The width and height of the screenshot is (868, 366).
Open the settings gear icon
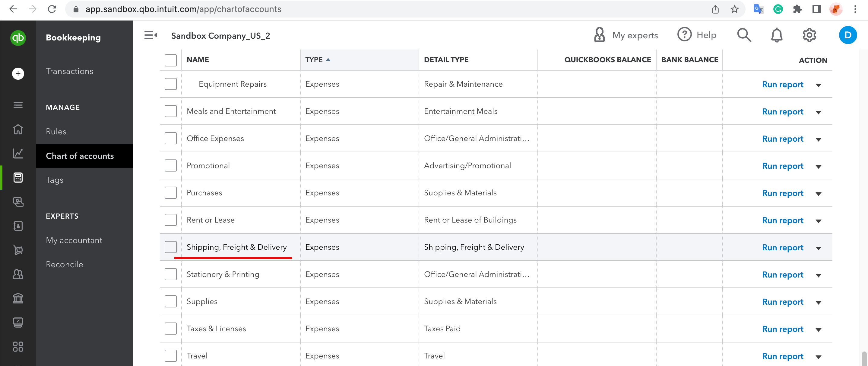tap(809, 35)
